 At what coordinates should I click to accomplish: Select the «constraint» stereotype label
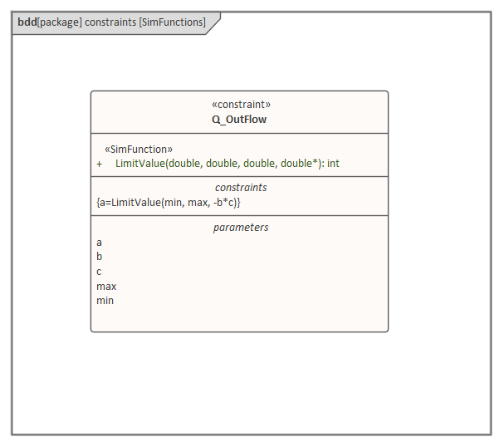tap(241, 105)
